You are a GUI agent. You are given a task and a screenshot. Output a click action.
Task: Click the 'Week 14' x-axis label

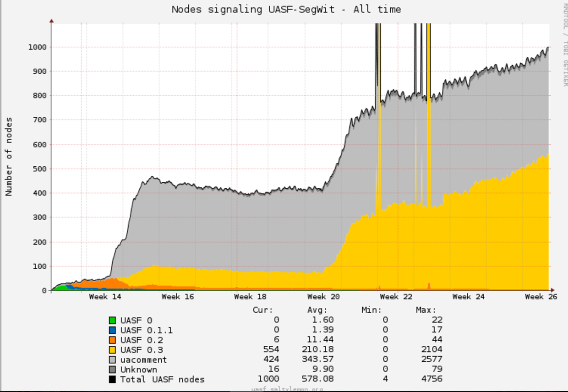click(x=105, y=297)
